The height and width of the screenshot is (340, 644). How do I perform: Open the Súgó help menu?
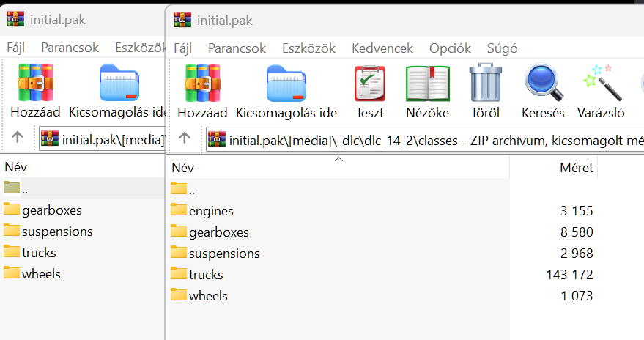pos(503,48)
